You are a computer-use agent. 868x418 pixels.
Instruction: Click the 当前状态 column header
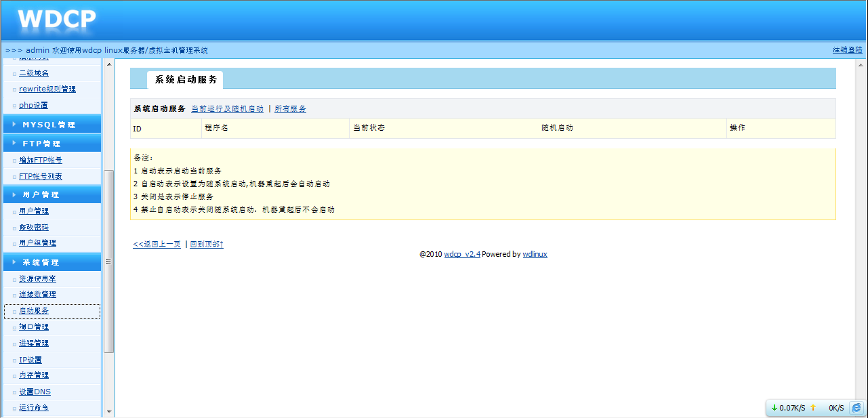369,127
